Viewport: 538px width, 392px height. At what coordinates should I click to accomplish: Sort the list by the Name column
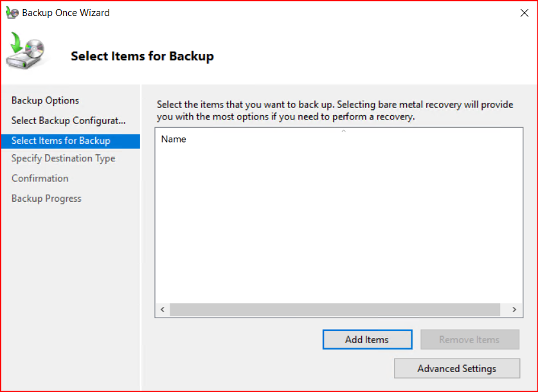click(174, 139)
